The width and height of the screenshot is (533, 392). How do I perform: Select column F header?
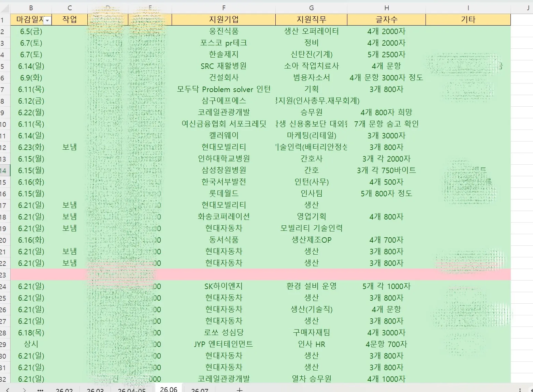point(224,8)
